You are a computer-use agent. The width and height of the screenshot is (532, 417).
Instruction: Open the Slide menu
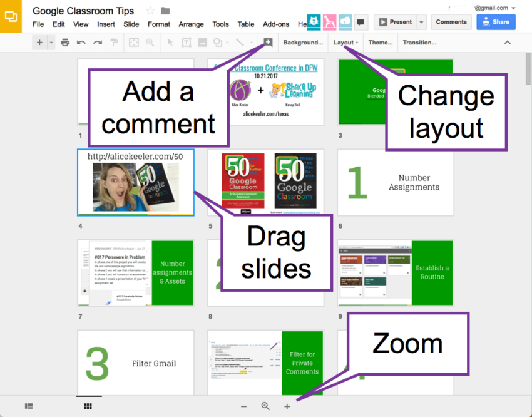click(132, 24)
